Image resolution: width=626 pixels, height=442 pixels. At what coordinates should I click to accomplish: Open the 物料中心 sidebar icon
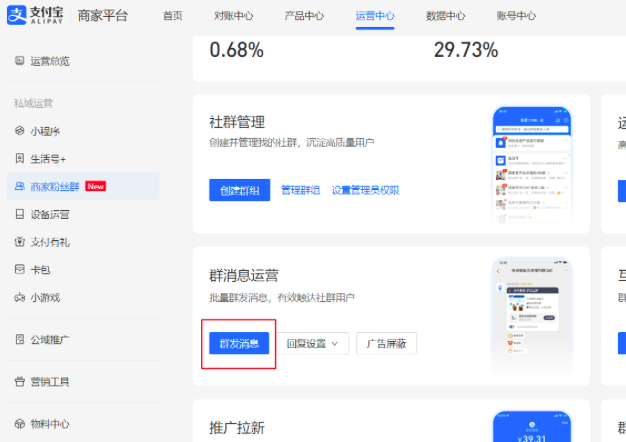coord(20,423)
